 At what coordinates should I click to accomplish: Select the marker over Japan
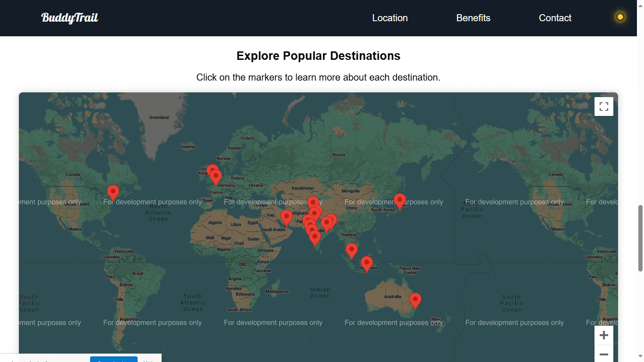400,201
